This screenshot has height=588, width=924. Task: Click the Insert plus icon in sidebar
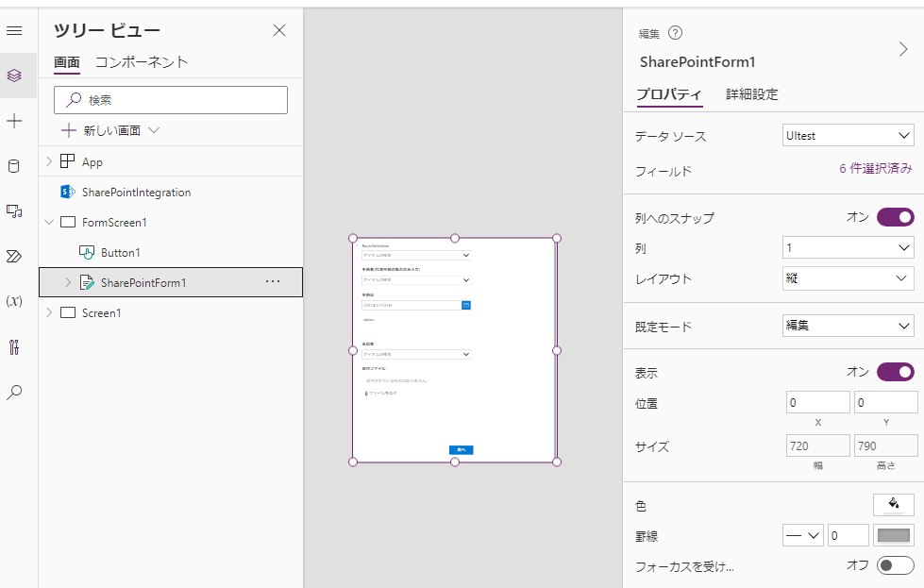(x=14, y=121)
